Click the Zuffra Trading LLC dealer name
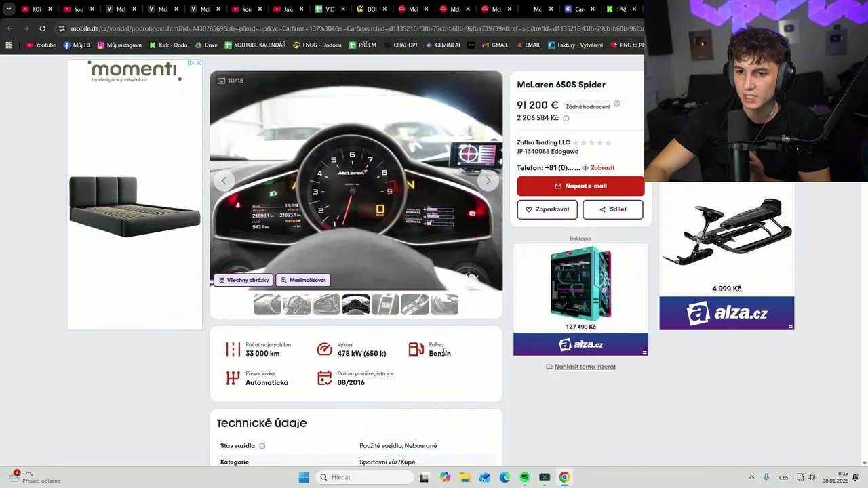Screen dimensions: 868x488 [x=543, y=142]
